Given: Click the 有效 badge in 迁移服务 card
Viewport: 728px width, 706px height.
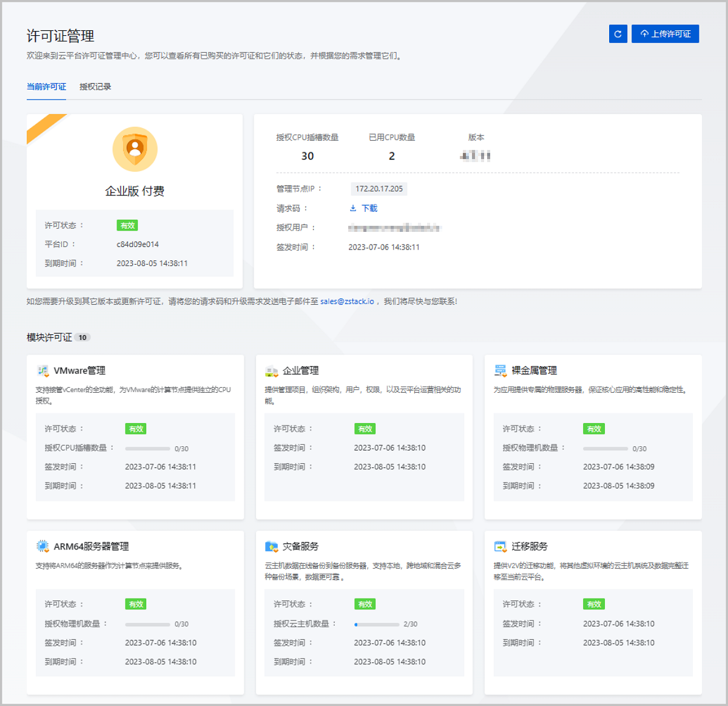Looking at the screenshot, I should click(593, 603).
